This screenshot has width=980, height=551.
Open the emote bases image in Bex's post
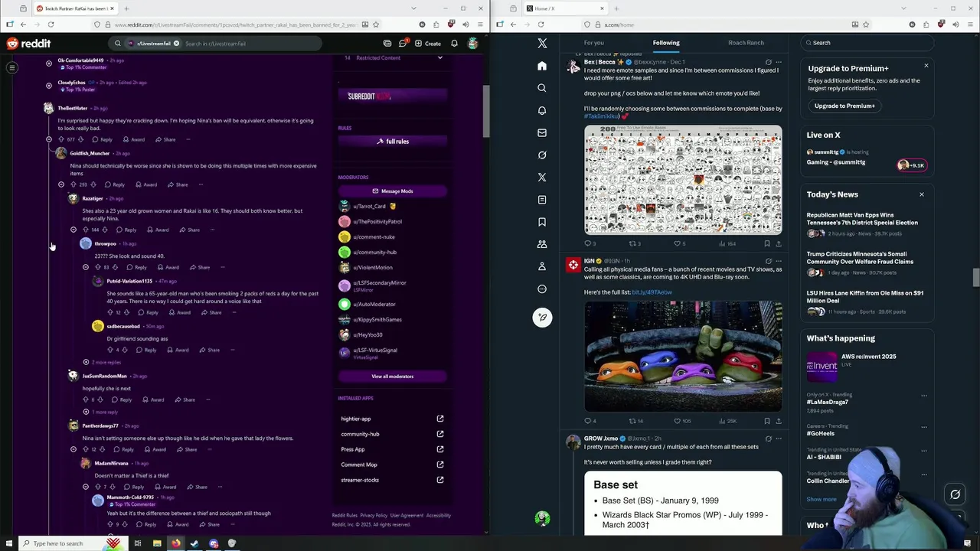683,180
